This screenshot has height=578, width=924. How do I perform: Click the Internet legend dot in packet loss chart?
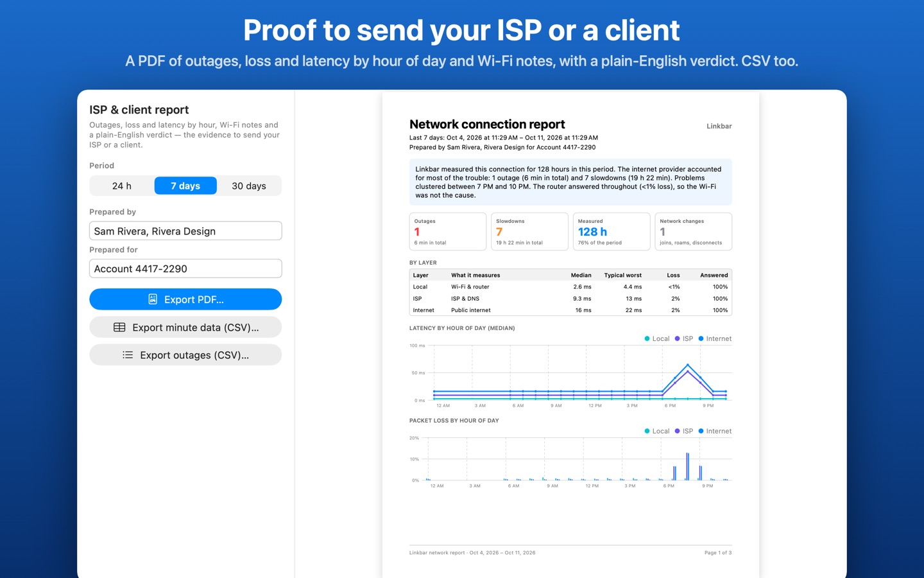(x=701, y=431)
